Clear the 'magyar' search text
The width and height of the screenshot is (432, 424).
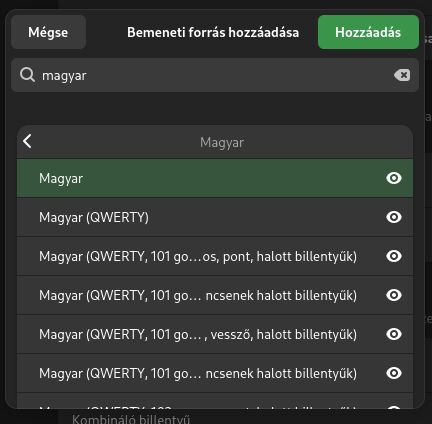[x=402, y=75]
